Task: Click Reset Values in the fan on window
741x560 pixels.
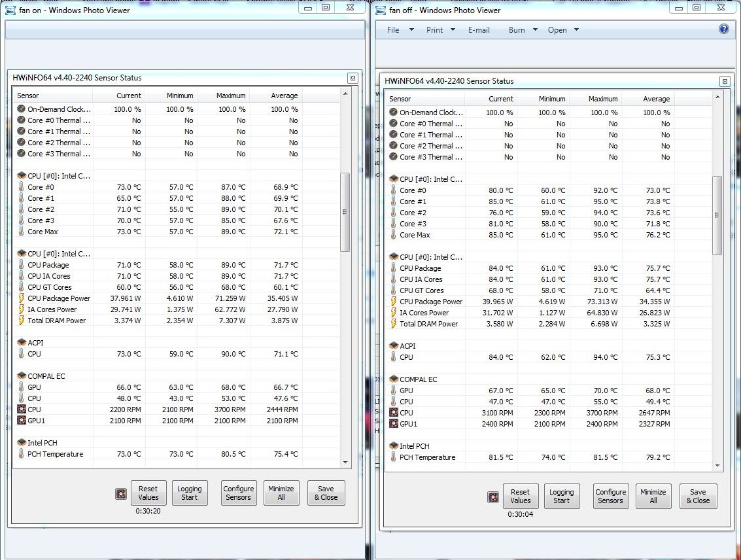Action: coord(148,493)
